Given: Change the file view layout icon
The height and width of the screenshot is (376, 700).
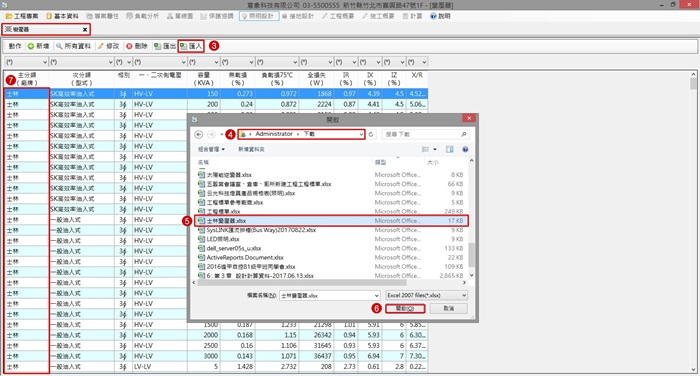Looking at the screenshot, I should click(425, 149).
